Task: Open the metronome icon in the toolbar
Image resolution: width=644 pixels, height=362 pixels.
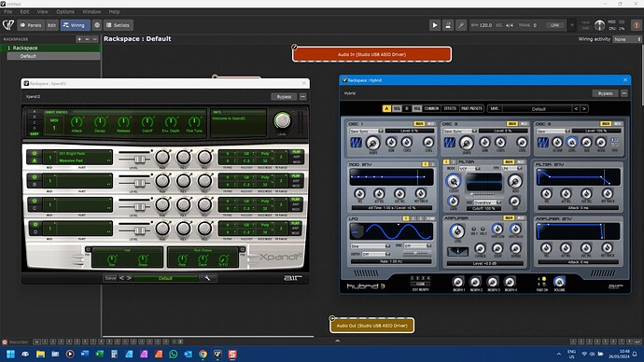Action: coord(448,25)
